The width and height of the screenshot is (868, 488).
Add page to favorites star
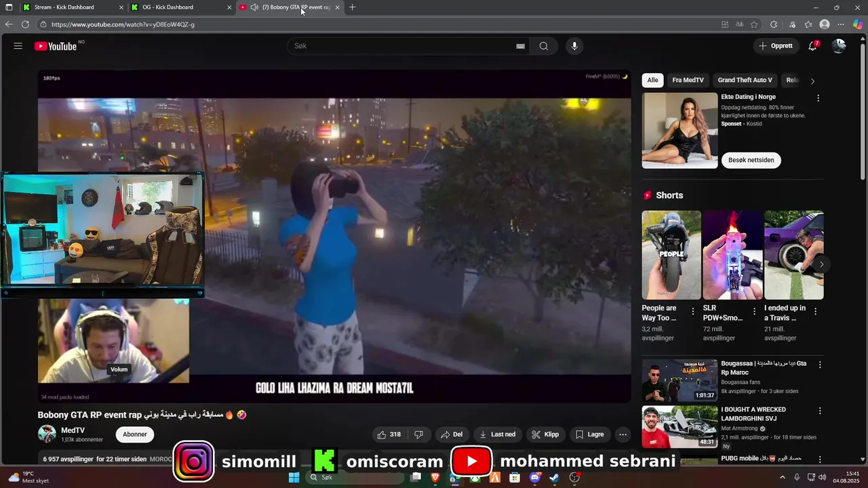[x=754, y=24]
